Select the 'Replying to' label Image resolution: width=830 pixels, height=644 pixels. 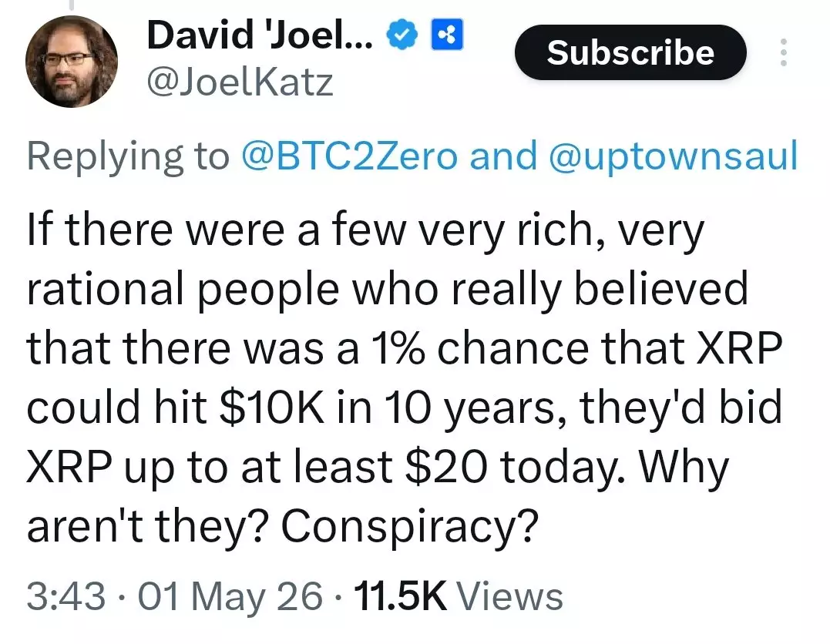(128, 157)
